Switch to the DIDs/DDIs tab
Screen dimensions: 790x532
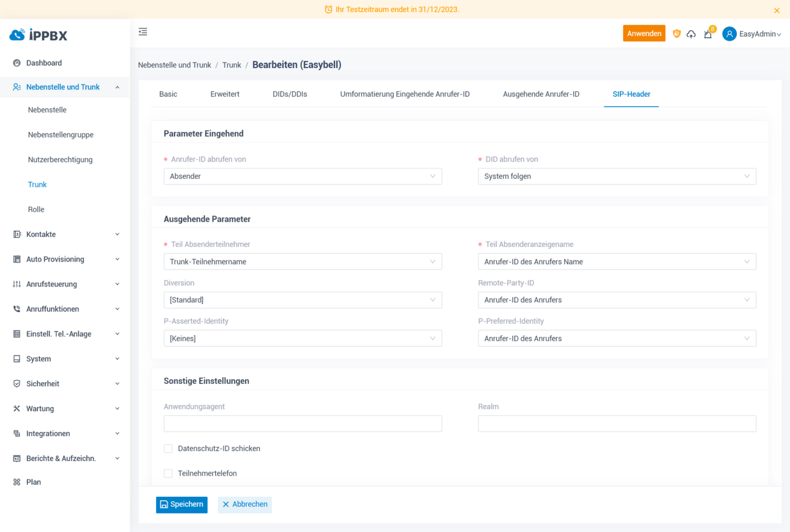pyautogui.click(x=289, y=94)
